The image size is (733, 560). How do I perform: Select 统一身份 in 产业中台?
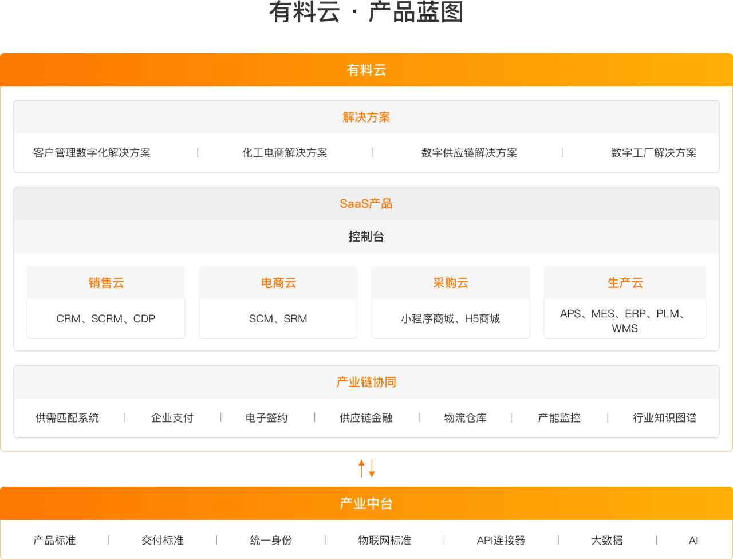pyautogui.click(x=271, y=541)
